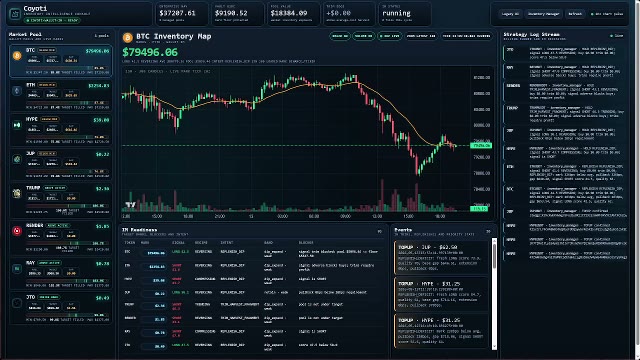Viewport: 640px width, 360px height.
Task: Click the first green pill above the chart
Action: (340, 36)
